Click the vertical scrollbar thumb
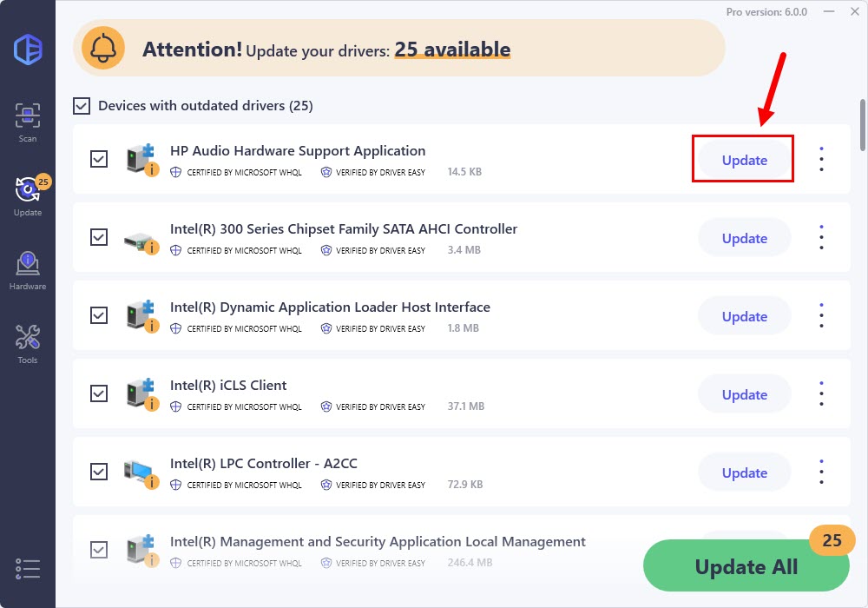 click(x=863, y=124)
